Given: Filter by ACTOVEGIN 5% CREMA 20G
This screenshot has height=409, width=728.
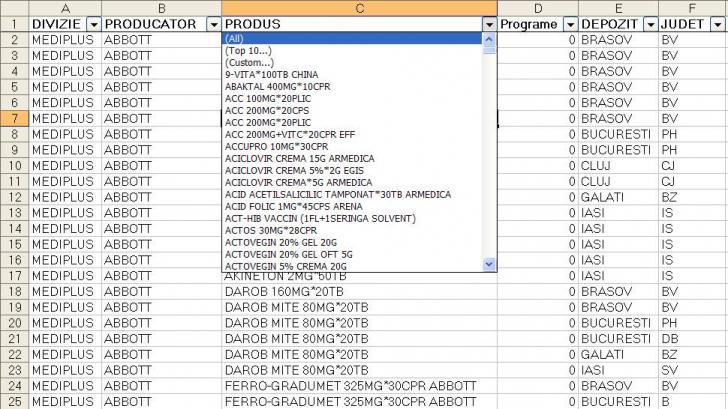Looking at the screenshot, I should (352, 266).
